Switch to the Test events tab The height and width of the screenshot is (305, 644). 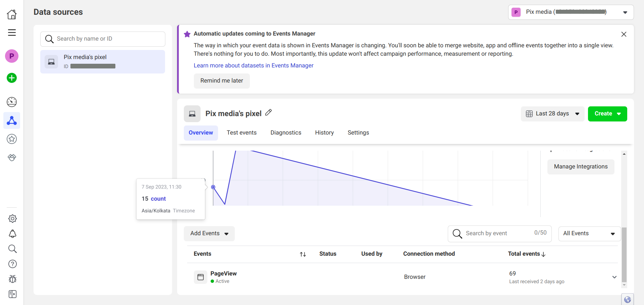[241, 133]
